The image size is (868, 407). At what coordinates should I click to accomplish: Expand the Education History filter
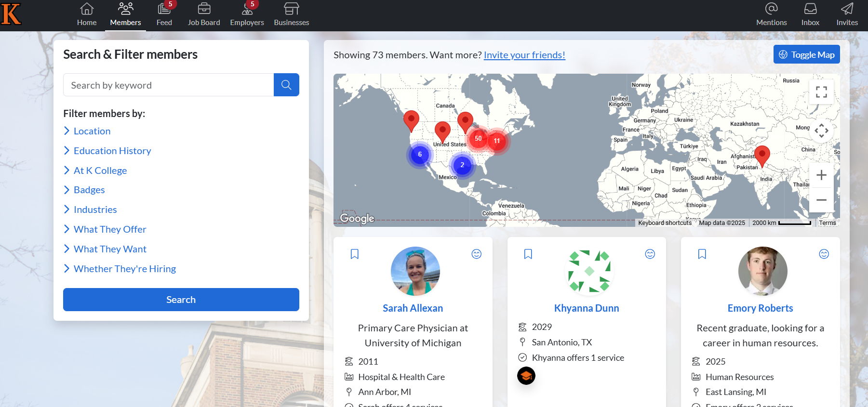(107, 151)
